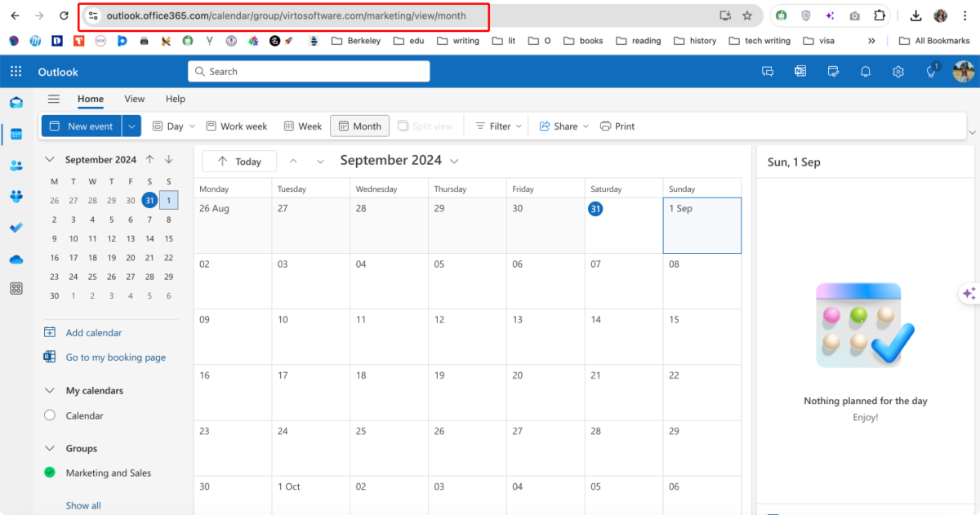Viewport: 980px width, 515px height.
Task: Select September 15 in the mini calendar
Action: (168, 238)
